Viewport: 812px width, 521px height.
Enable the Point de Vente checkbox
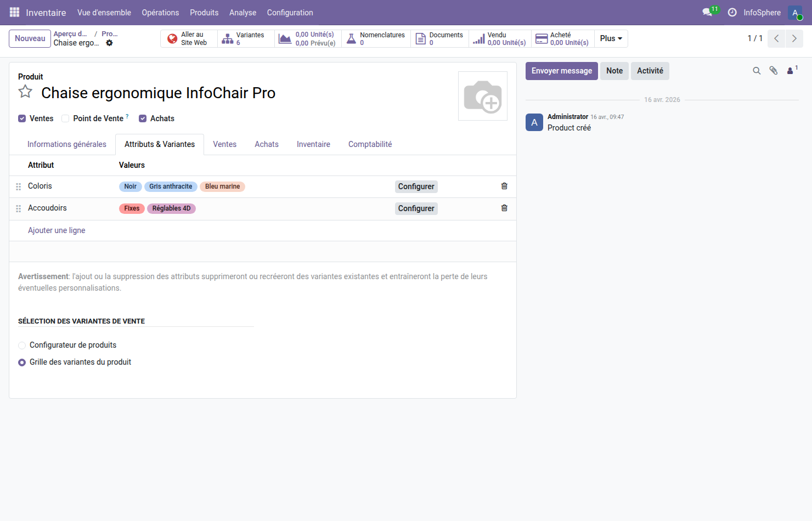tap(65, 118)
